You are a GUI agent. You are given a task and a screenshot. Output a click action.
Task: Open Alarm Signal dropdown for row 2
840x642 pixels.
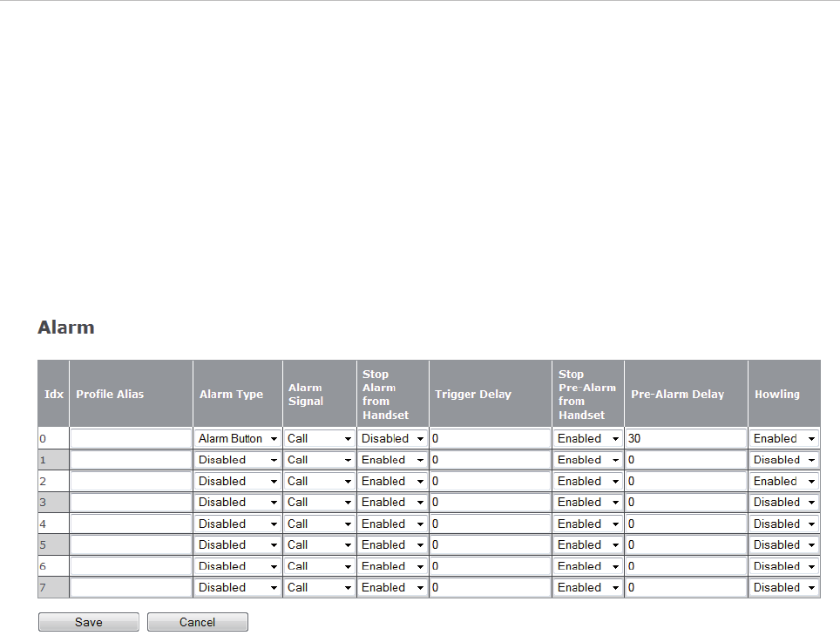pyautogui.click(x=319, y=482)
